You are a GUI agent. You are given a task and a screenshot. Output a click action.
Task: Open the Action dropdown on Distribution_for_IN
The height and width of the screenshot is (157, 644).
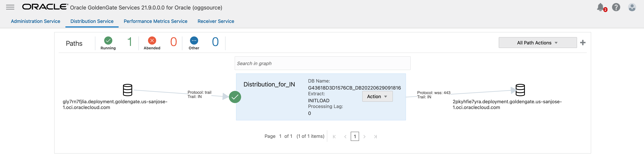(377, 96)
